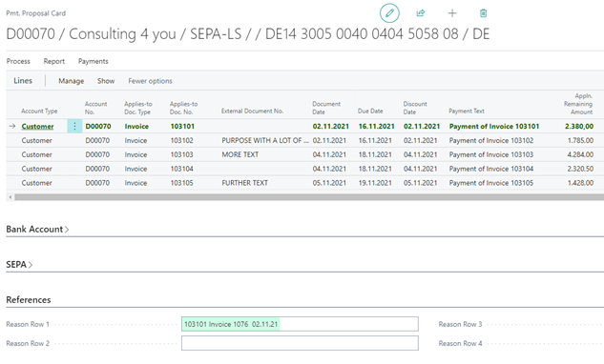The height and width of the screenshot is (364, 604).
Task: Click the Reason Row 3 label
Action: (460, 324)
